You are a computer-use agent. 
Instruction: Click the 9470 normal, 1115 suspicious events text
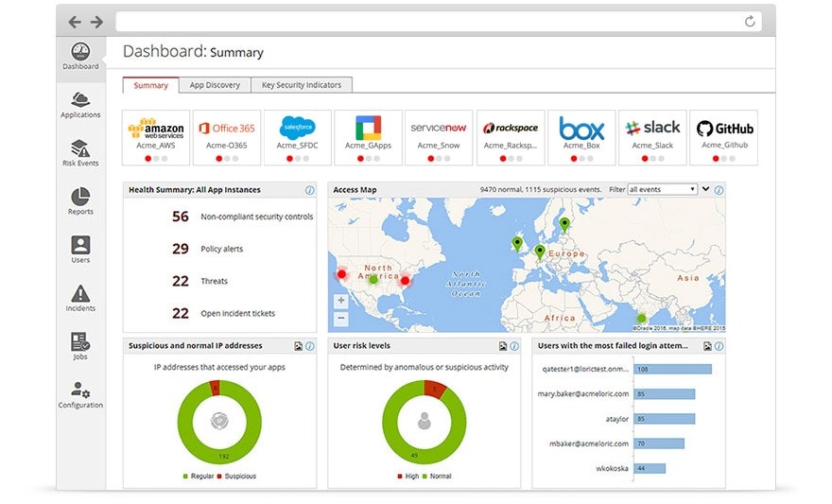click(541, 189)
